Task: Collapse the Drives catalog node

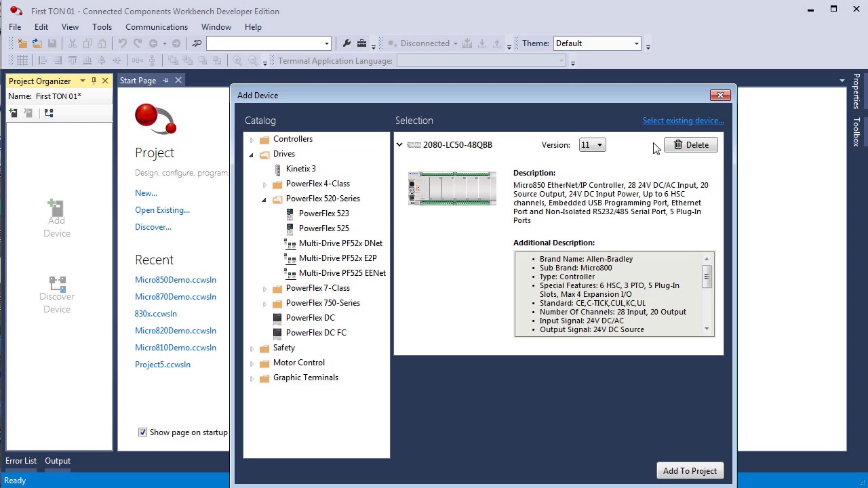Action: tap(252, 155)
